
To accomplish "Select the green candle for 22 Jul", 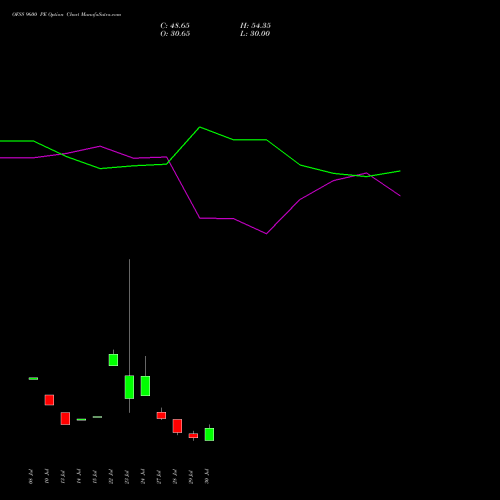I will tap(113, 360).
